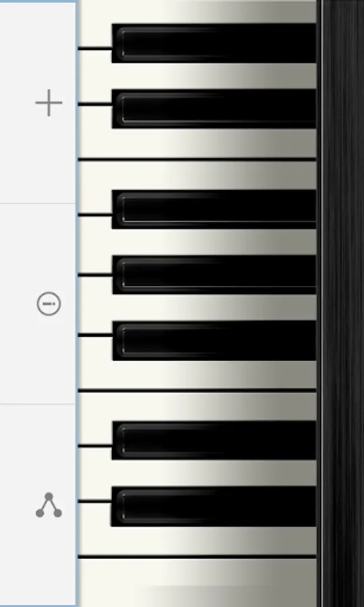The width and height of the screenshot is (364, 607).
Task: Play the lowest black key on the keyboard
Action: coord(213,507)
